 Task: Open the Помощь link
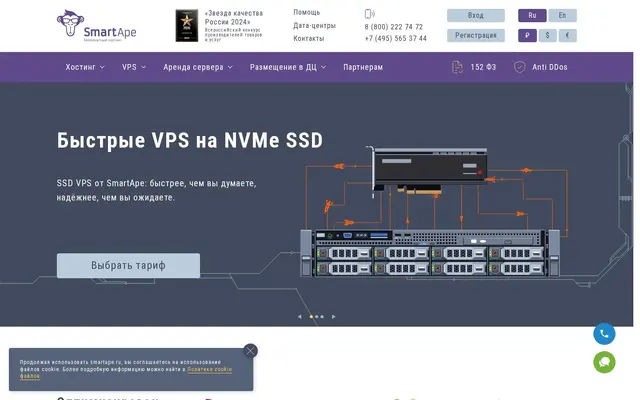(x=307, y=13)
